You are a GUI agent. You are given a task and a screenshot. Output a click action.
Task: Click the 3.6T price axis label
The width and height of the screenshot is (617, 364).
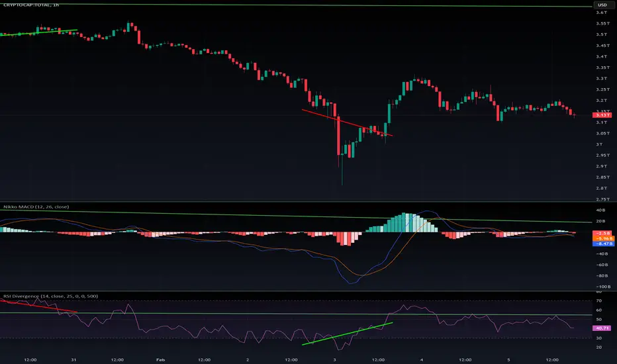click(601, 13)
